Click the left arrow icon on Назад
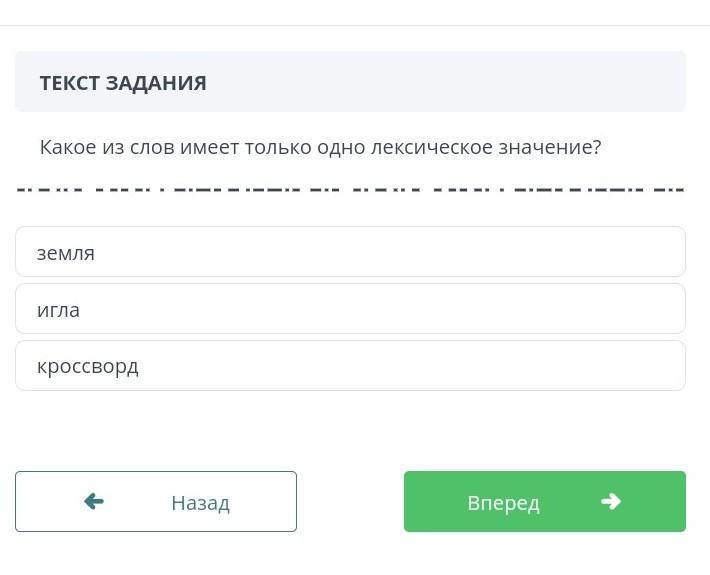 94,501
